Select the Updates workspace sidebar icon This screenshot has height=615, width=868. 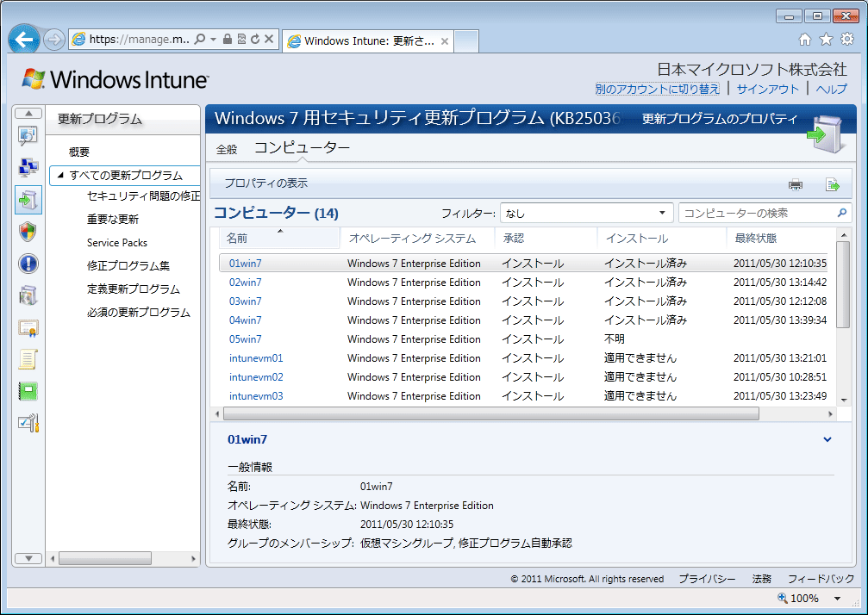tap(28, 199)
